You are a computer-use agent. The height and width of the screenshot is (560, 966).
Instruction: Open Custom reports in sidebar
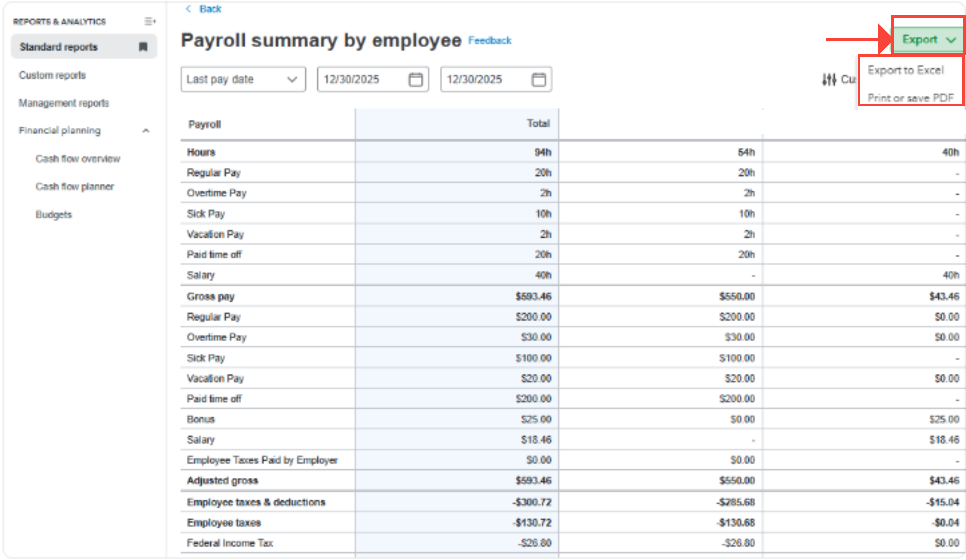click(53, 75)
